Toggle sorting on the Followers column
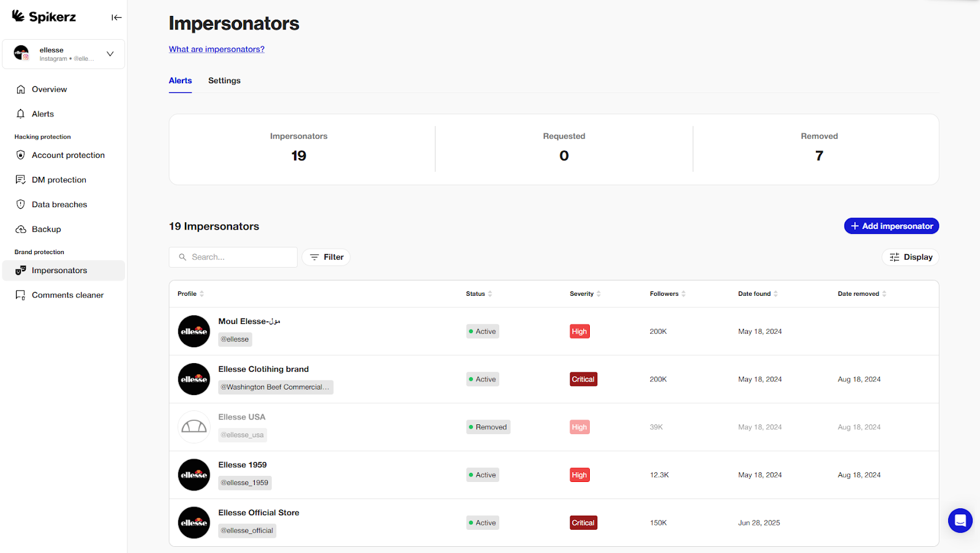 [684, 293]
